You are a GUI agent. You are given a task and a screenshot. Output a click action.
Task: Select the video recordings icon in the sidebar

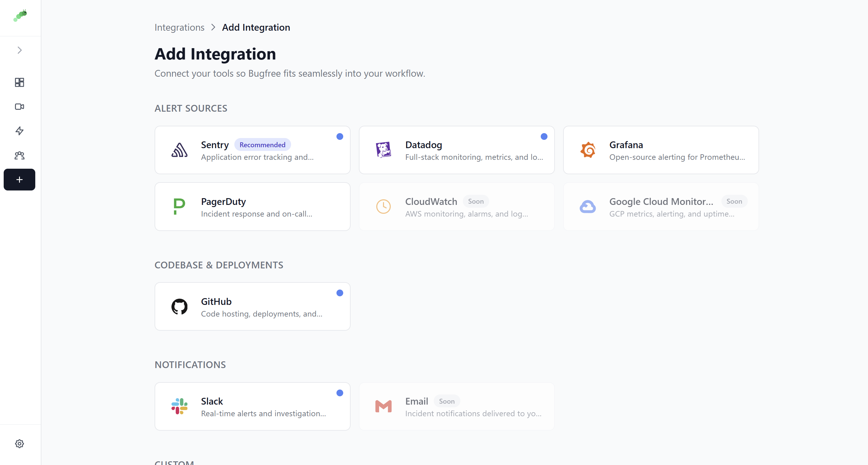[x=19, y=107]
